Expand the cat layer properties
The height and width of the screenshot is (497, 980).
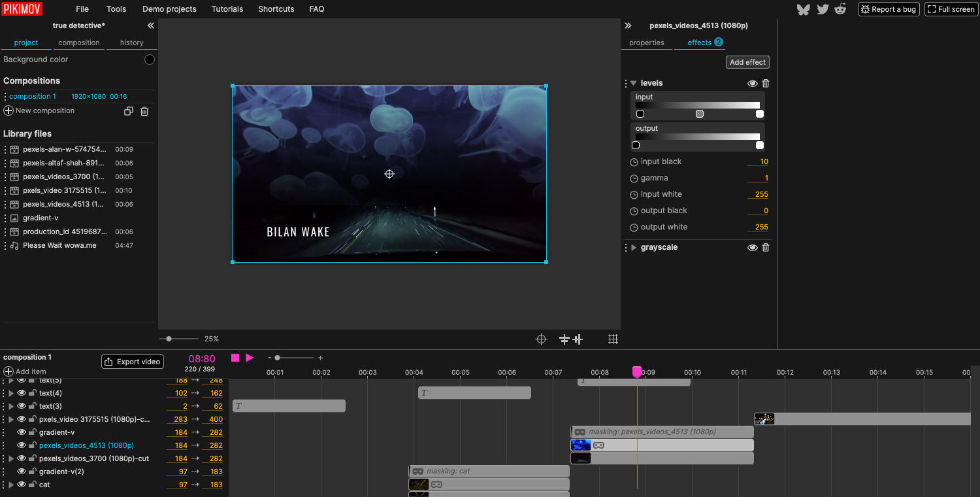coord(11,485)
